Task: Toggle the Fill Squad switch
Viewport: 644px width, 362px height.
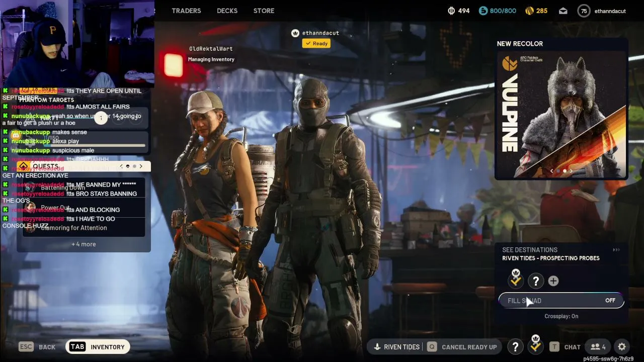Action: tap(561, 301)
